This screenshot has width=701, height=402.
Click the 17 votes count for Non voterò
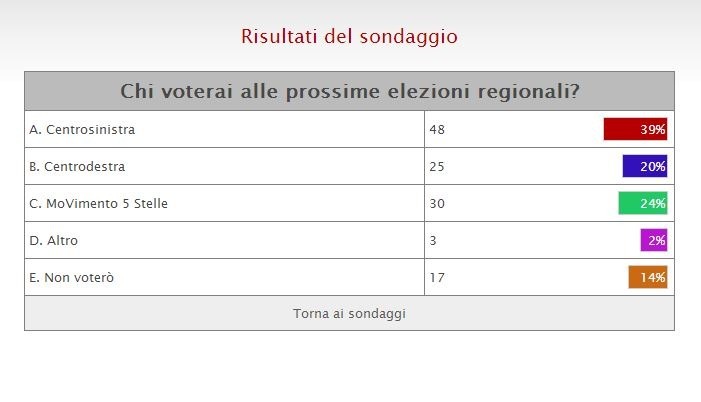(x=436, y=277)
